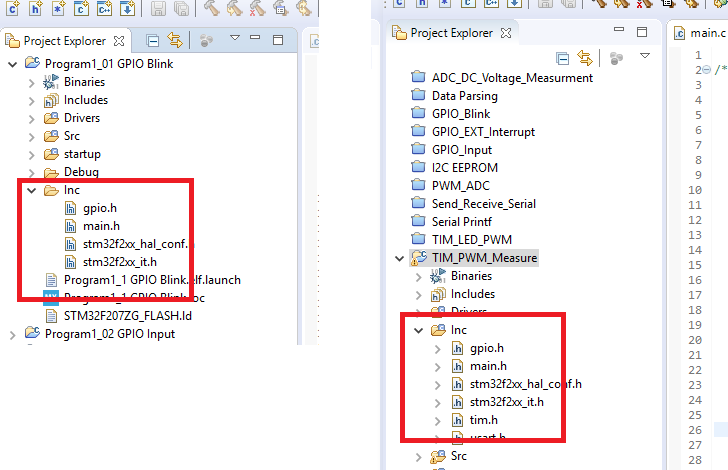
Task: Open the View Menu triangle in right window explorer
Action: coord(645,56)
